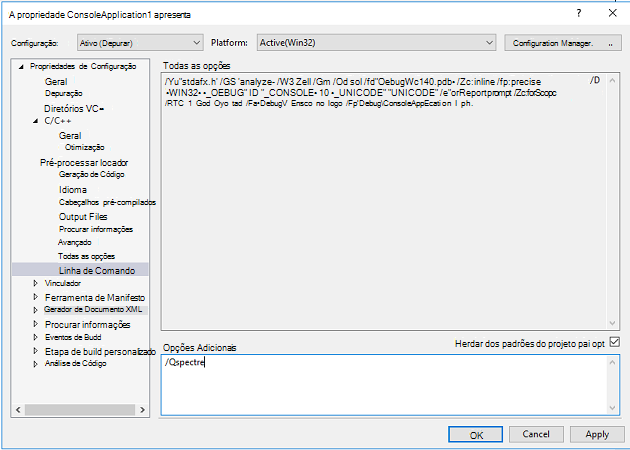Click the tree horizontal scrollbar left arrow

click(18, 410)
